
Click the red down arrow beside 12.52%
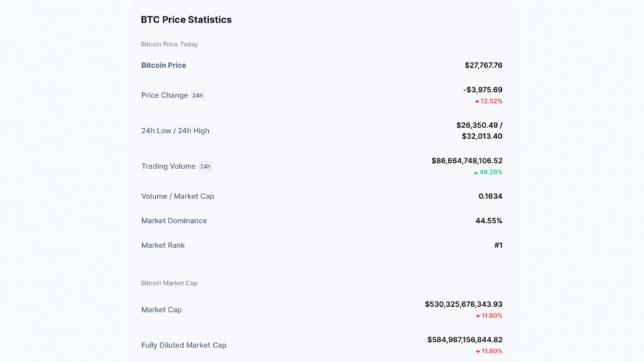coord(477,102)
